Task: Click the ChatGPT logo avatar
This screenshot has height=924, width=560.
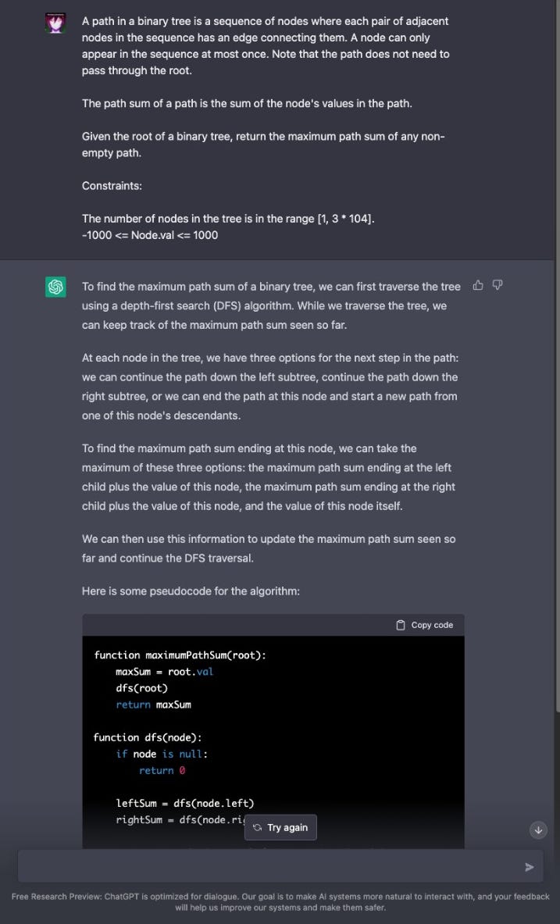Action: point(56,287)
